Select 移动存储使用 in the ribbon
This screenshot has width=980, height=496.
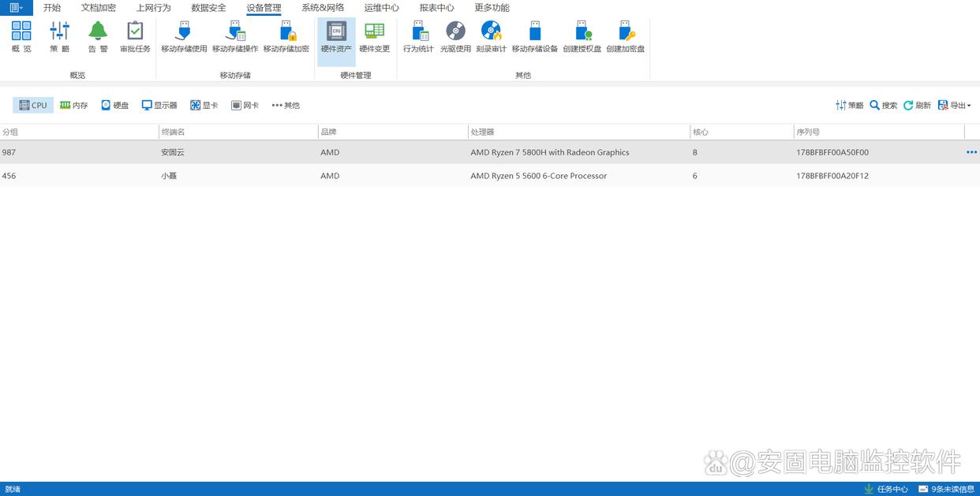[x=184, y=37]
